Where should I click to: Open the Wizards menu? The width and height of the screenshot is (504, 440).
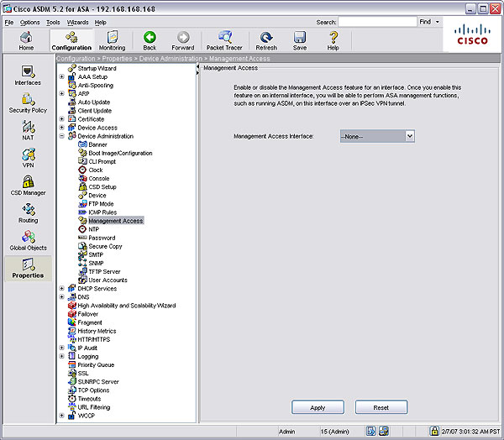77,22
